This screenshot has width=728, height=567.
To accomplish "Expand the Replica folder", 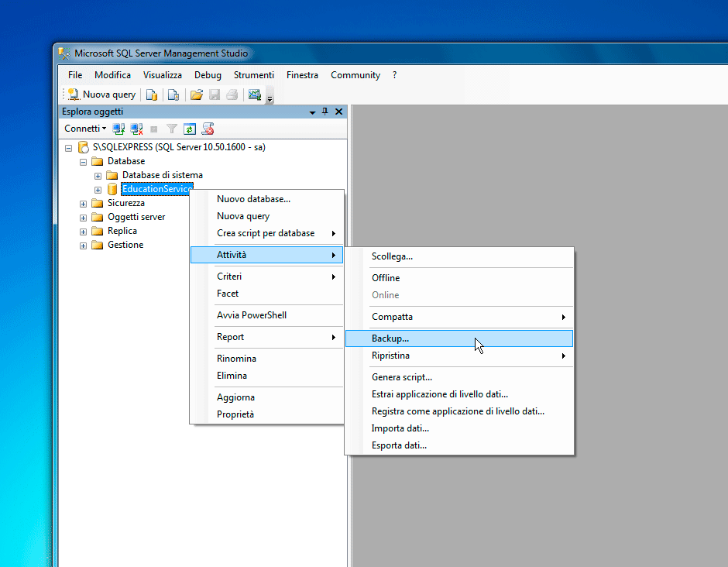I will point(83,232).
